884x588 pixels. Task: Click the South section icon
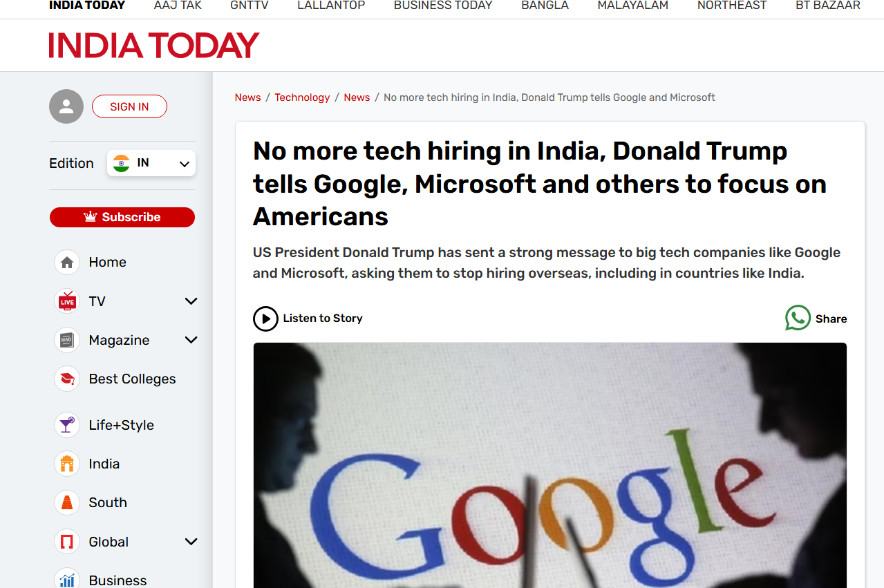click(x=67, y=502)
